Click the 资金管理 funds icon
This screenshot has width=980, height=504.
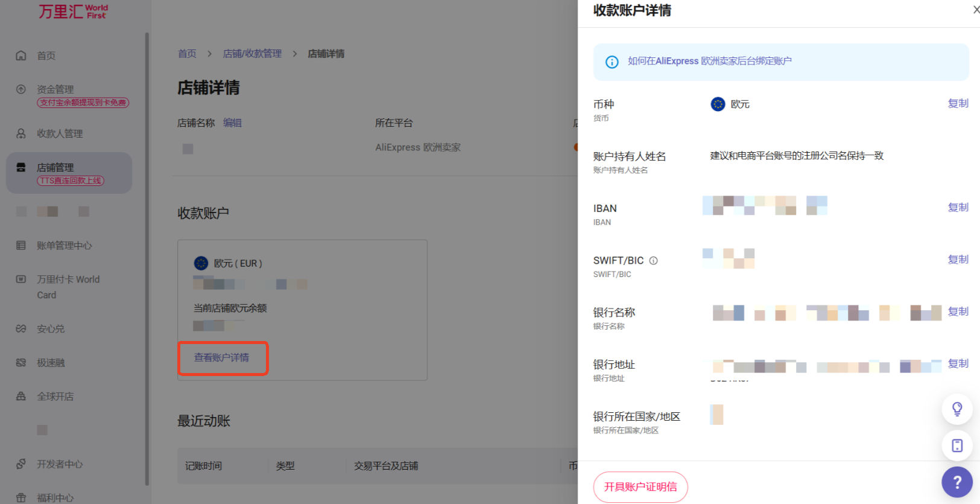[21, 89]
